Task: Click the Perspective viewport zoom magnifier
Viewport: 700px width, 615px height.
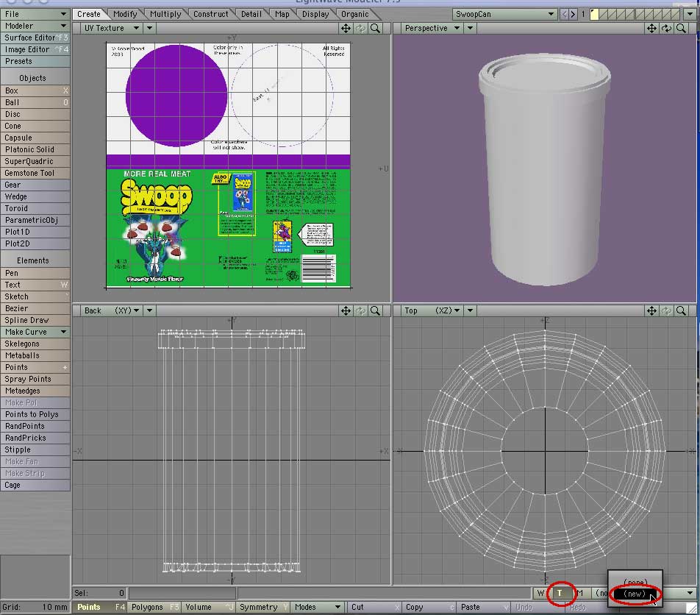Action: (681, 28)
